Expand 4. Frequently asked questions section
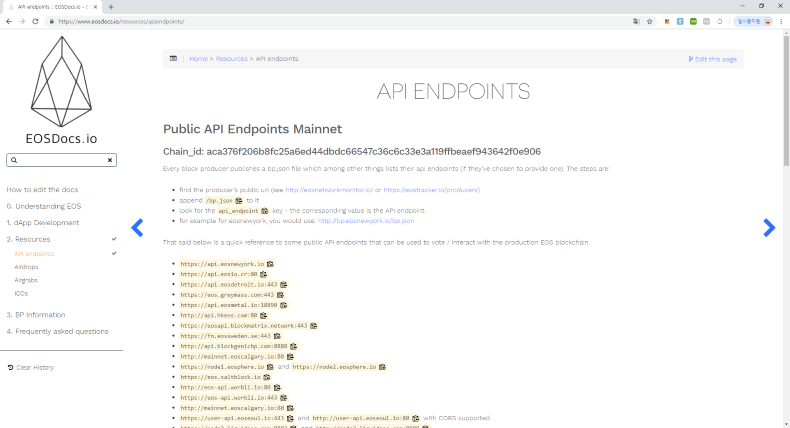The image size is (790, 428). click(x=57, y=331)
